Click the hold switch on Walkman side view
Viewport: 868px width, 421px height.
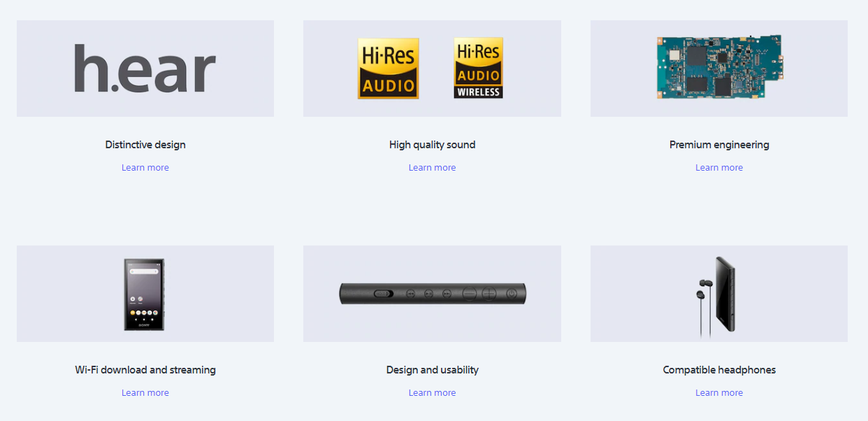[382, 294]
